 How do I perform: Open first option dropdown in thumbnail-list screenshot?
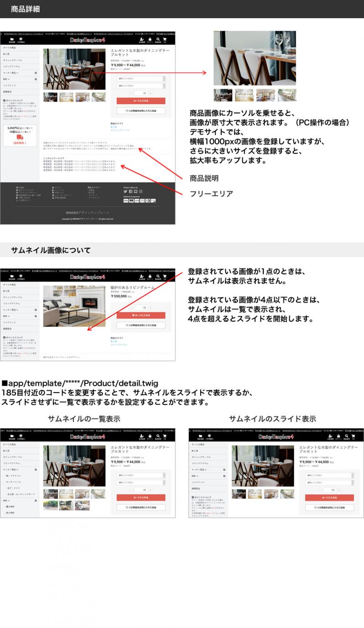tap(141, 475)
